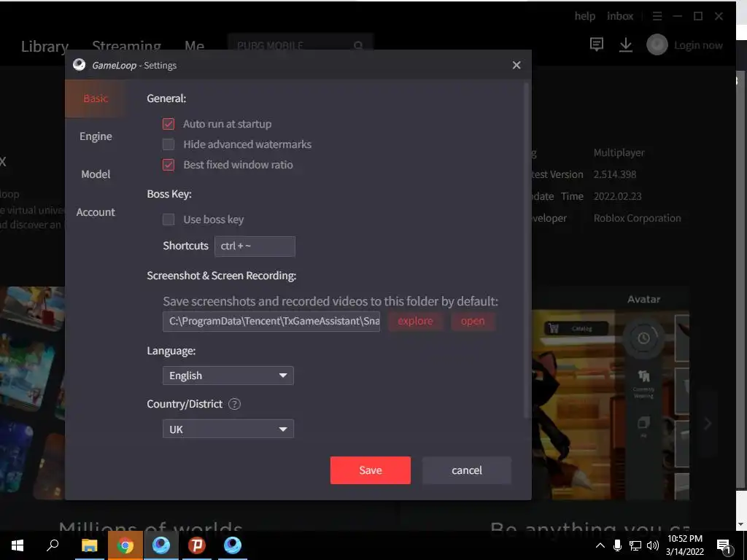
Task: Click first GameLoop taskbar icon
Action: 161,545
